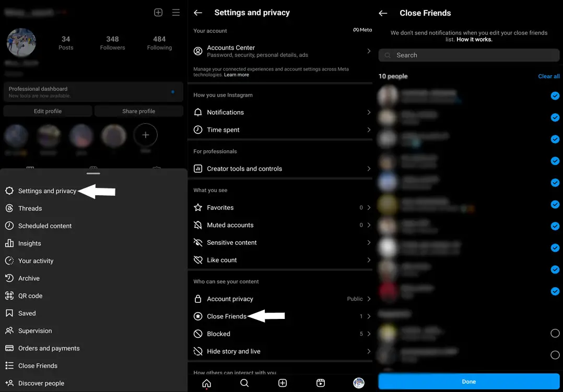Tap the Share profile button

[138, 111]
